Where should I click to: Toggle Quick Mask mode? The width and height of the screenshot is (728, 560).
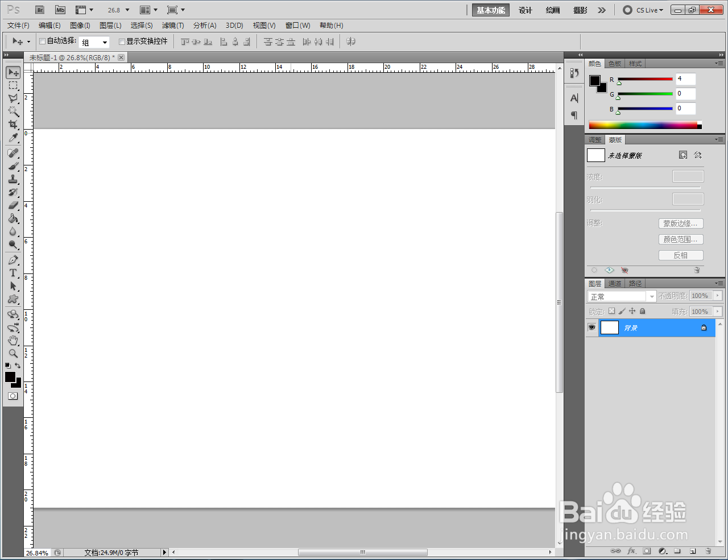click(13, 396)
